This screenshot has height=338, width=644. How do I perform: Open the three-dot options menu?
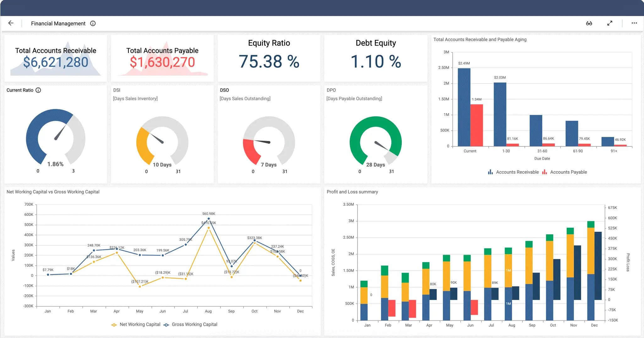point(634,23)
